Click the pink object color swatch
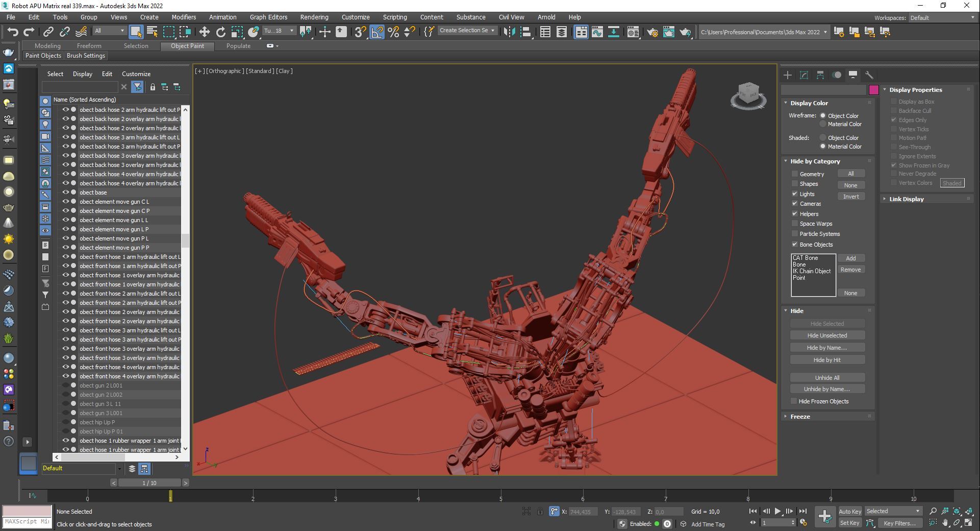 [873, 90]
